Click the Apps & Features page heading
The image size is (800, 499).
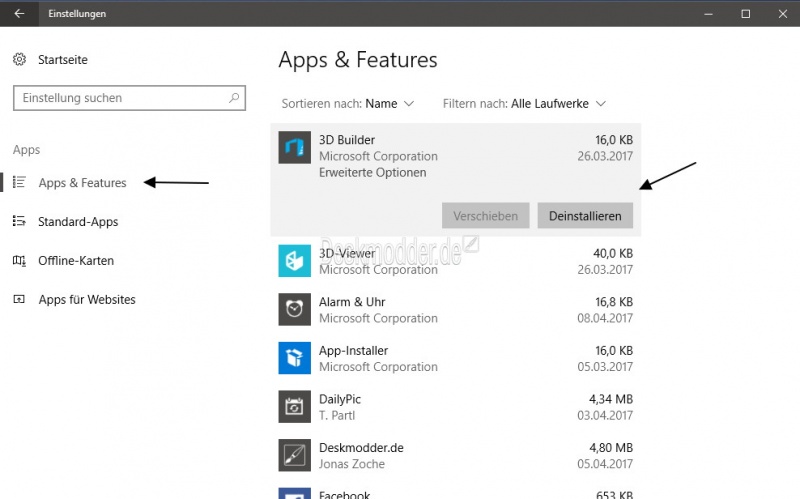358,60
